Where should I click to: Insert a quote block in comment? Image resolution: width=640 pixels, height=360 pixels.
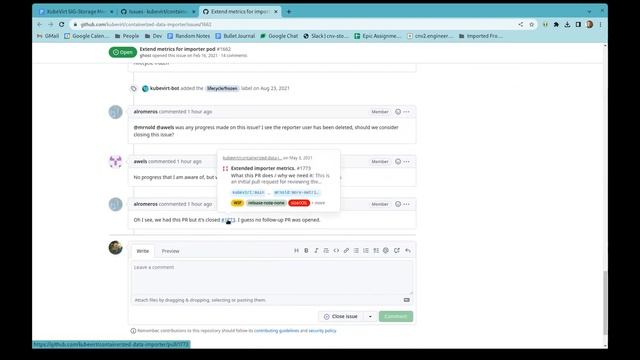coord(326,251)
